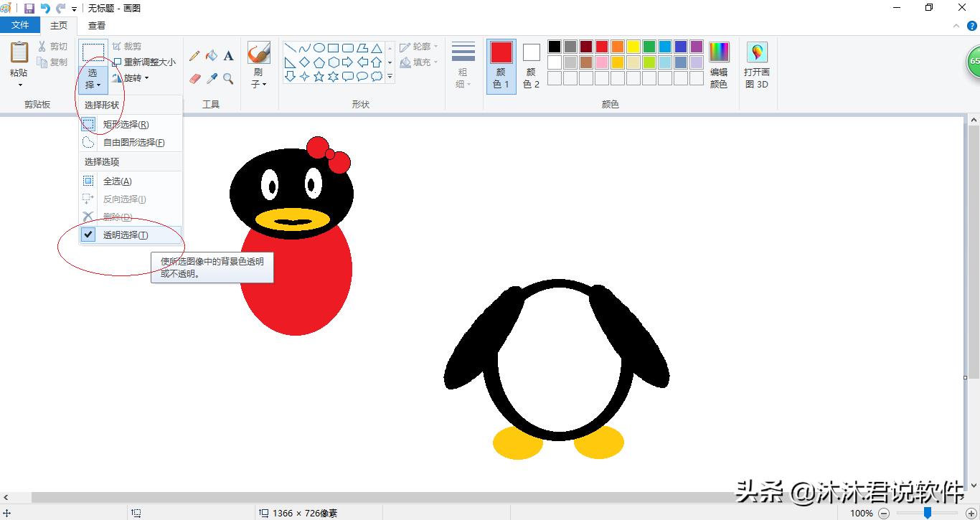The image size is (980, 520).
Task: Open Paint Help with the question mark
Action: coord(972,26)
